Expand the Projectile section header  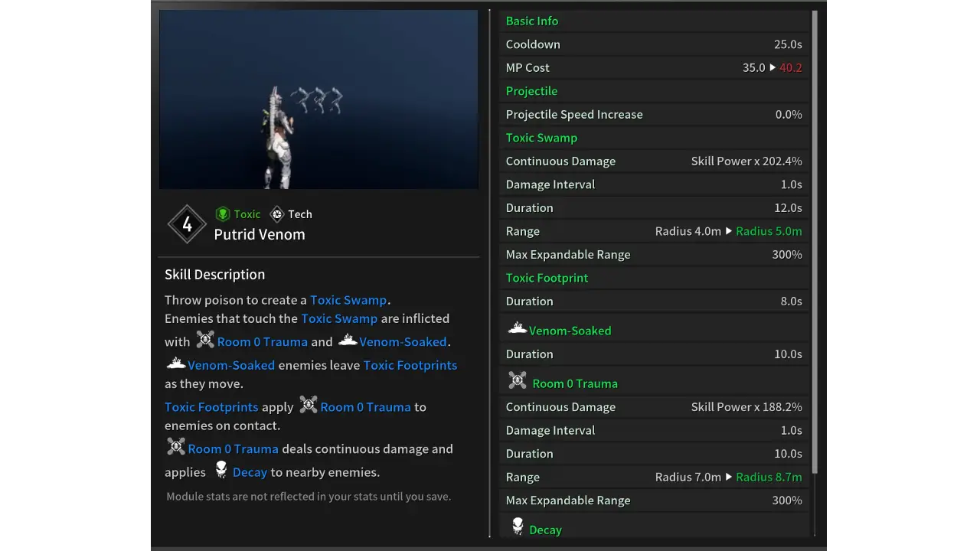pos(531,90)
